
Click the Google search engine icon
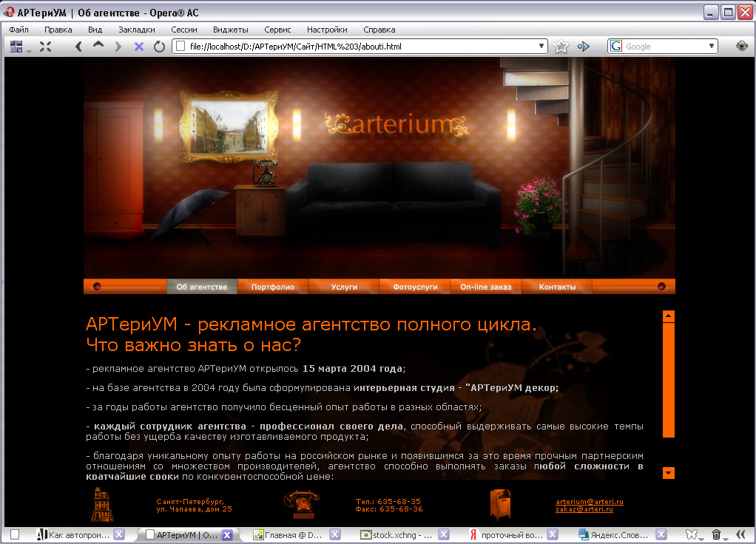click(x=615, y=47)
